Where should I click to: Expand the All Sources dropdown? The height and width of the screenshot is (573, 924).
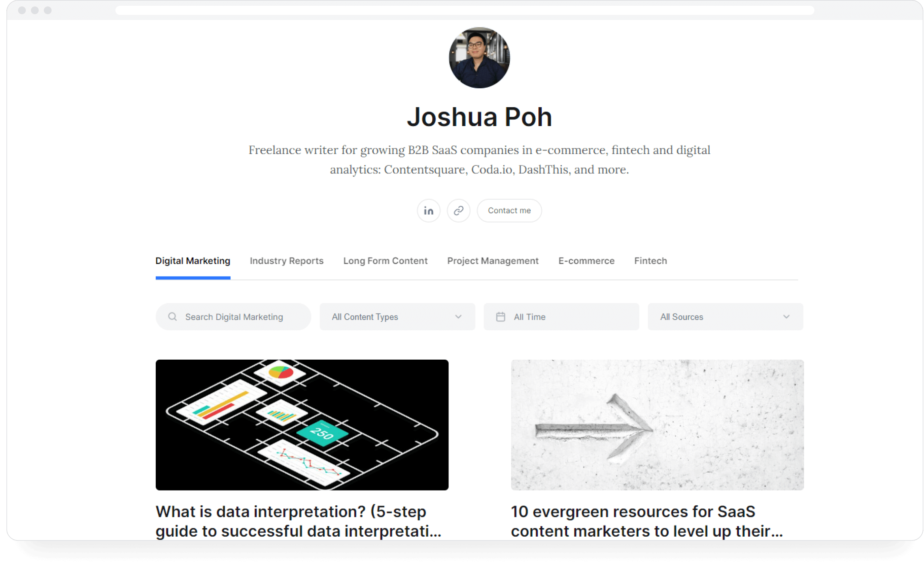pos(725,317)
